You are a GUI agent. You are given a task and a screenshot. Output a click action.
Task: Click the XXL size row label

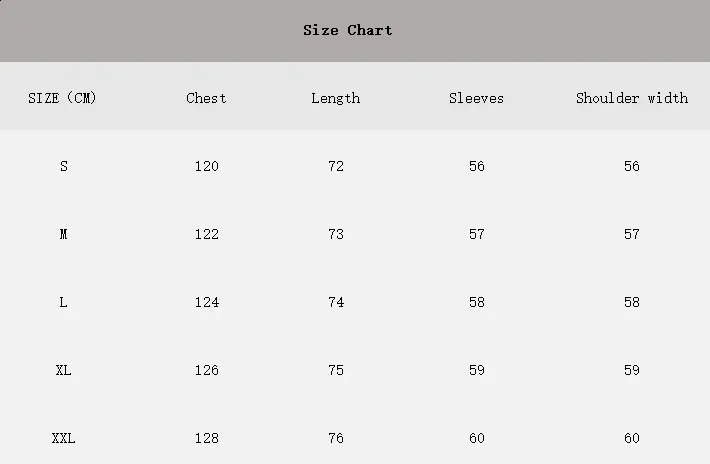pyautogui.click(x=64, y=438)
